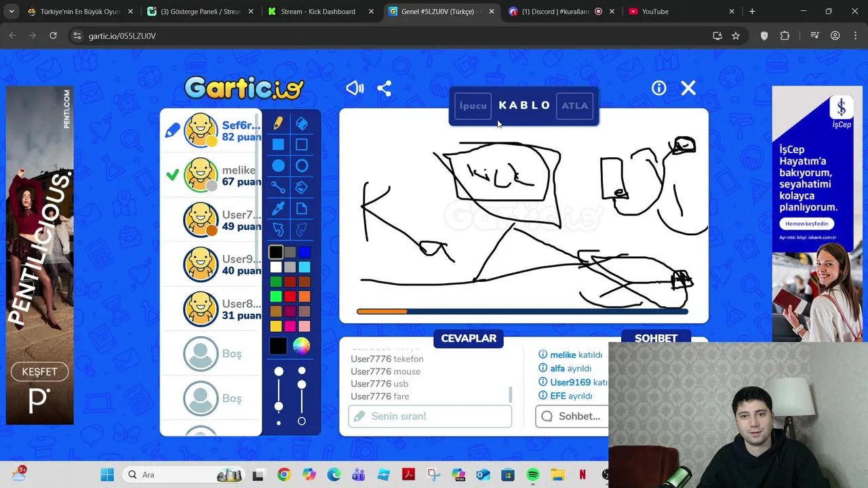Select player User8 with 31 puan
The width and height of the screenshot is (868, 488).
(x=212, y=309)
